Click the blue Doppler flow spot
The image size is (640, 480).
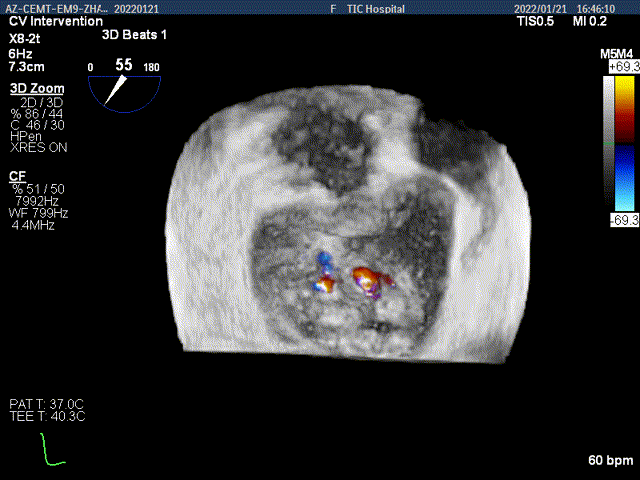(x=324, y=263)
